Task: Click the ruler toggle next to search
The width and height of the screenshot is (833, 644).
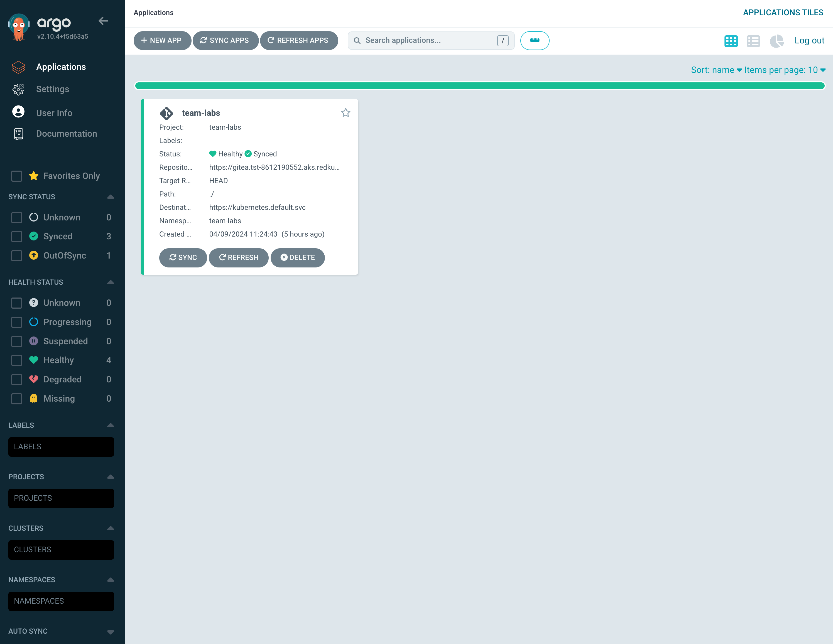Action: click(x=534, y=40)
